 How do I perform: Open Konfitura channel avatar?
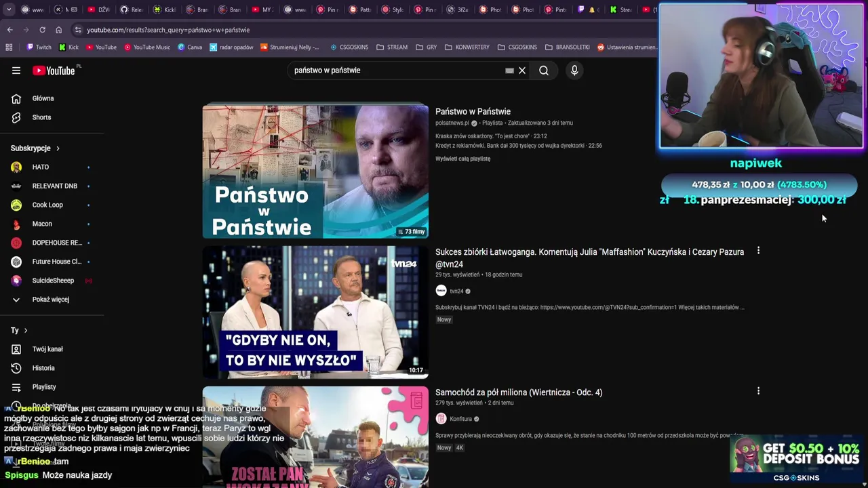(441, 419)
